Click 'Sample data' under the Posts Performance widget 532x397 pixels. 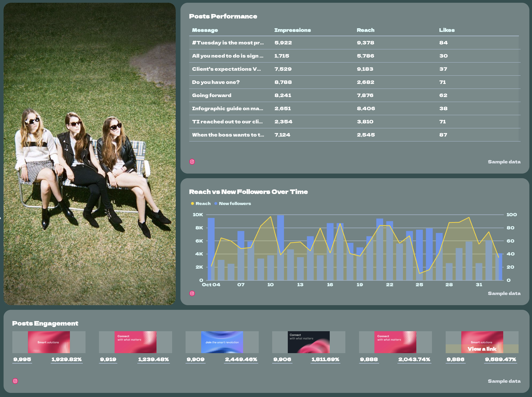[x=504, y=162]
